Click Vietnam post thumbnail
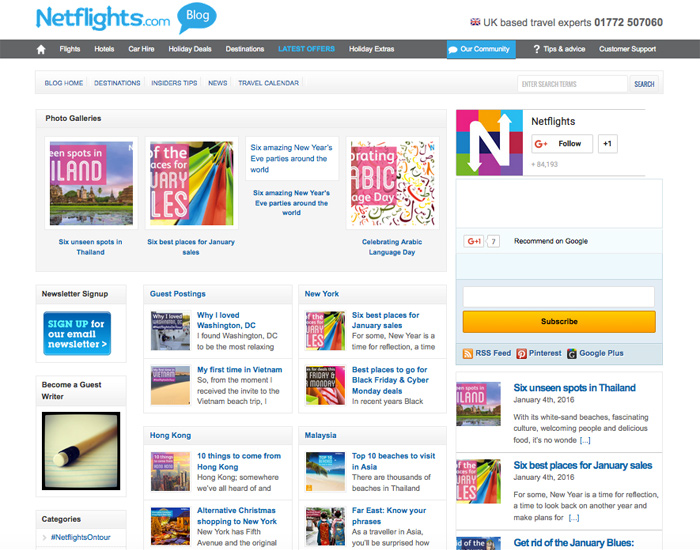Screen dimensions: 700x550 [x=171, y=385]
